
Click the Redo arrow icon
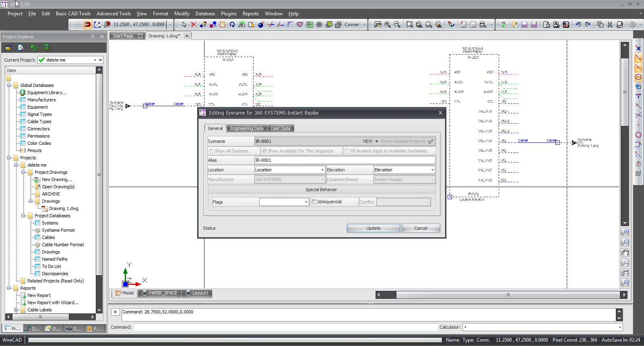click(588, 25)
